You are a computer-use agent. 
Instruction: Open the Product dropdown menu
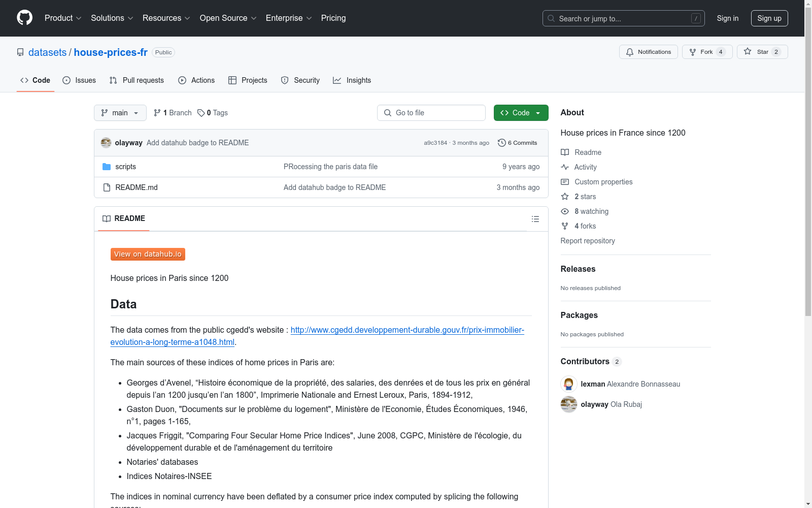63,18
